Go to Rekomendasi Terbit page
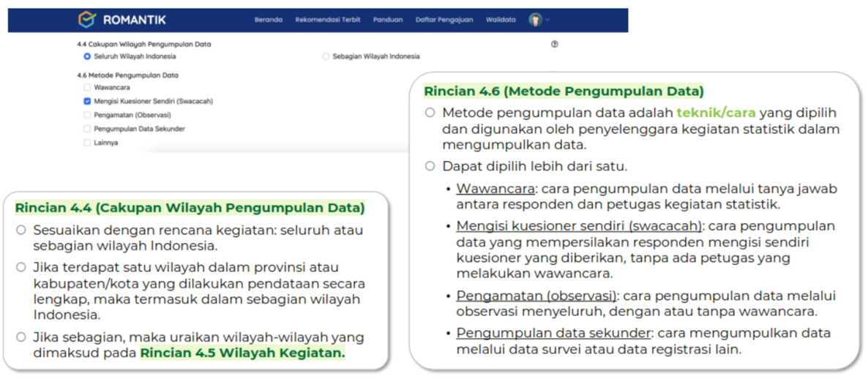The width and height of the screenshot is (868, 379). (327, 20)
